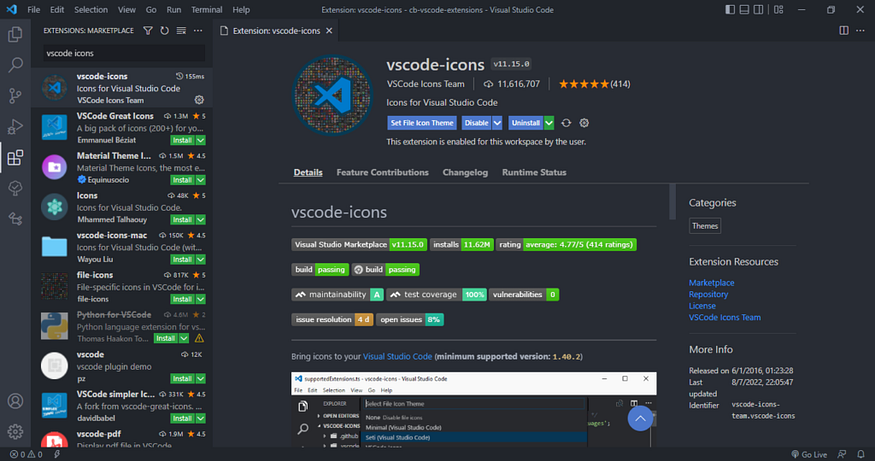
Task: Click the Go Live status bar button
Action: click(x=809, y=454)
